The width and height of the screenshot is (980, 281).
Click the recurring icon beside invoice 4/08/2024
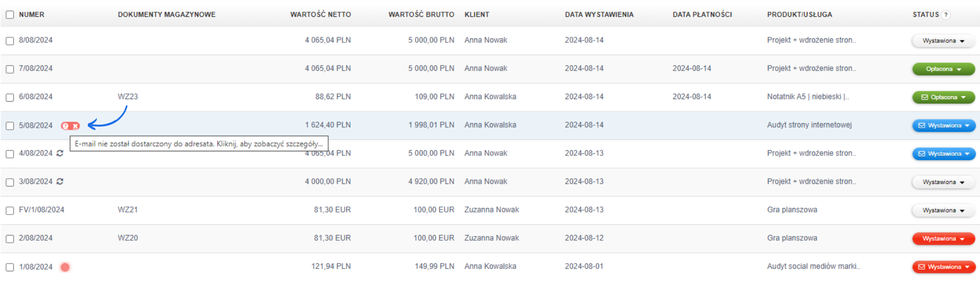(60, 153)
